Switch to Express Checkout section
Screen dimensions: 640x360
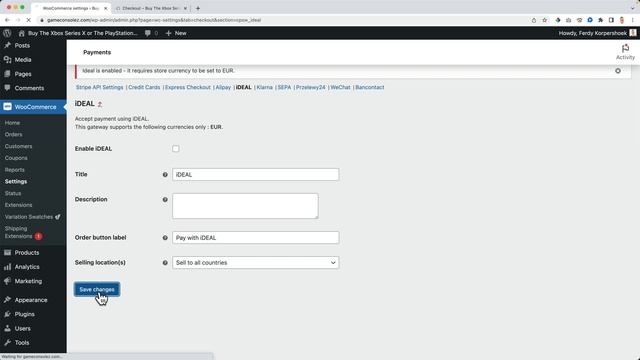click(188, 87)
